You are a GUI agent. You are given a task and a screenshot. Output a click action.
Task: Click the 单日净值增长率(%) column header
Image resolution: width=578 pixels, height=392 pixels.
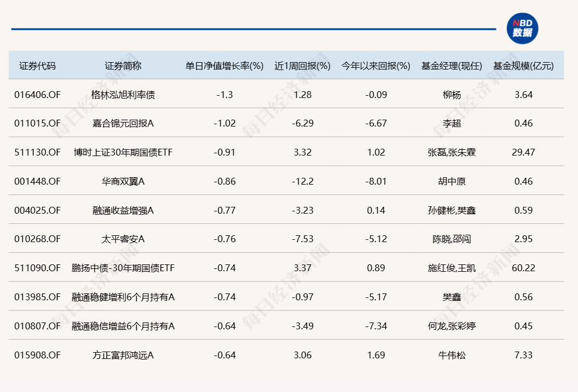click(224, 66)
